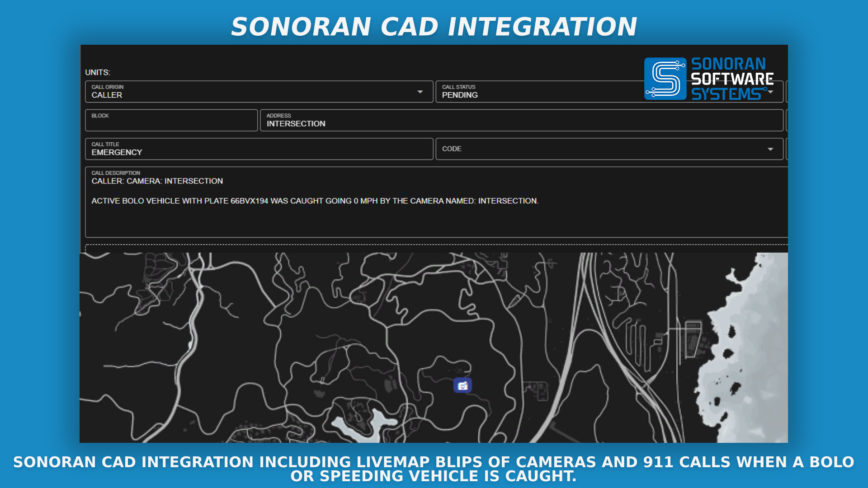Viewport: 868px width, 488px height.
Task: Click the camera blip on the livemap
Action: 462,385
